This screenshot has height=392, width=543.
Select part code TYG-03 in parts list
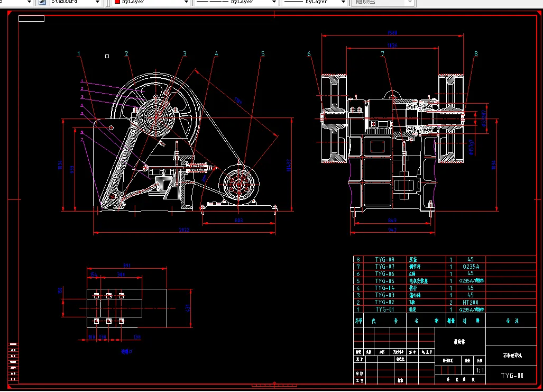(385, 295)
